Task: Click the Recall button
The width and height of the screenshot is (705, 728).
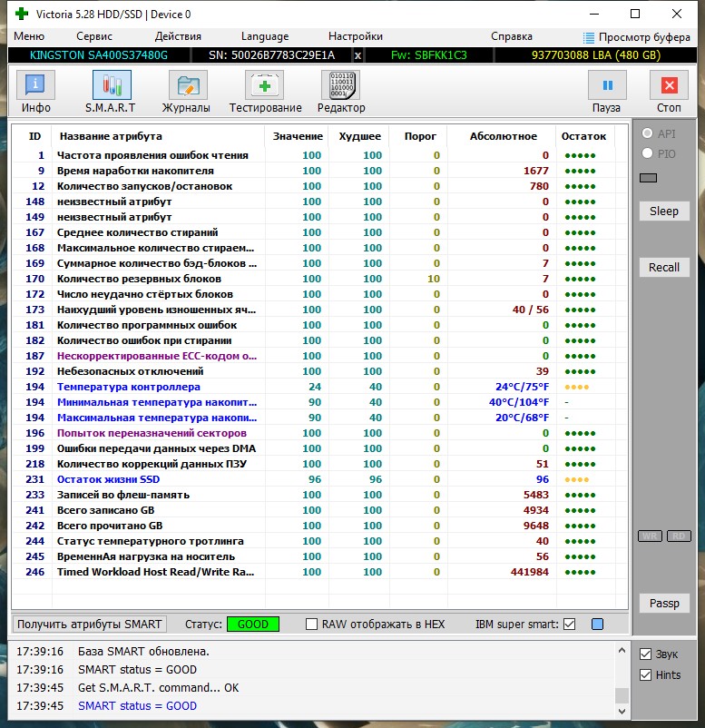Action: pos(663,268)
